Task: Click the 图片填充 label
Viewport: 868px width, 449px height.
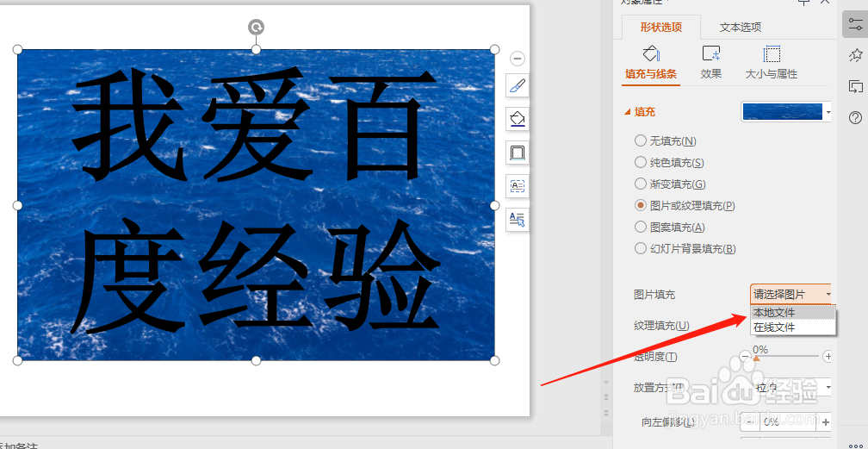Action: point(654,295)
